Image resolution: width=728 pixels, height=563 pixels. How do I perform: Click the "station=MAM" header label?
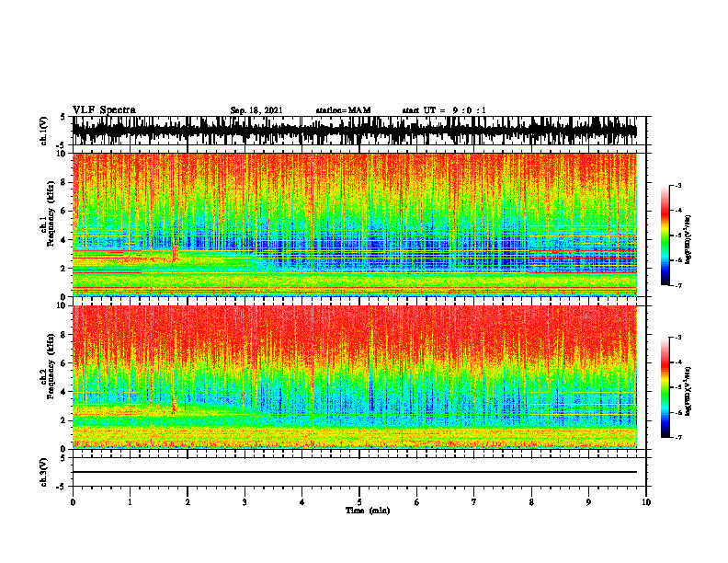coord(343,110)
